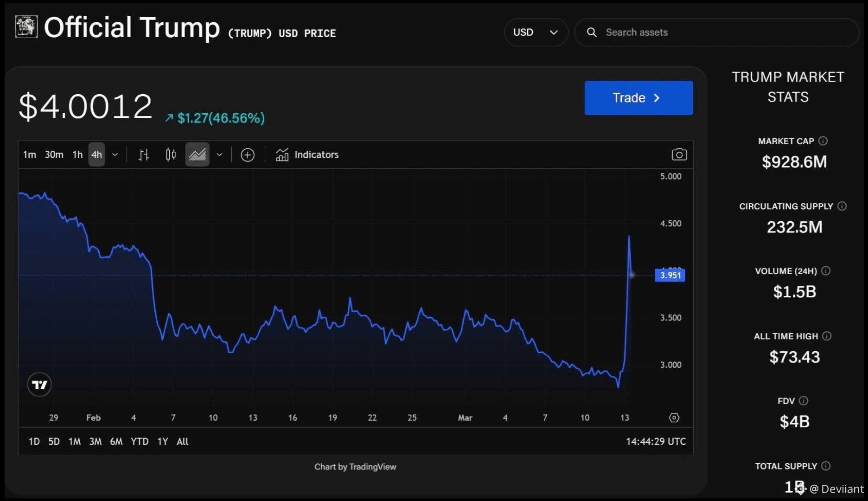This screenshot has height=501, width=868.
Task: Select the 1M date range
Action: click(x=75, y=441)
